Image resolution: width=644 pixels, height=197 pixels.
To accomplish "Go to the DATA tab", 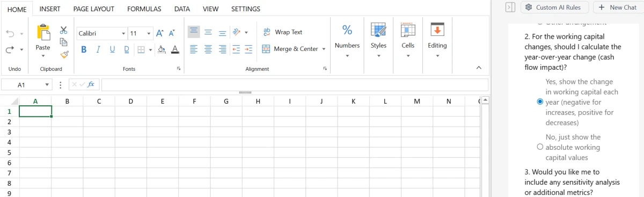I will tap(182, 9).
